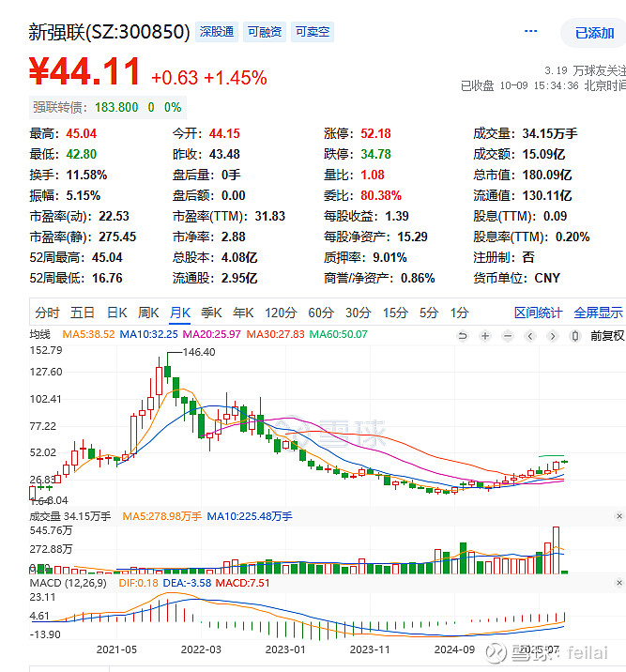Click the MA60:50.07 moving average label

[339, 334]
